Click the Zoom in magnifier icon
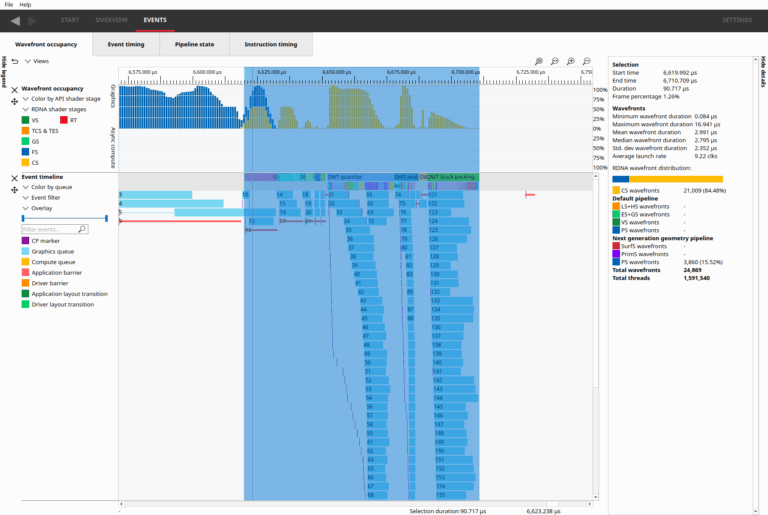 coord(571,61)
